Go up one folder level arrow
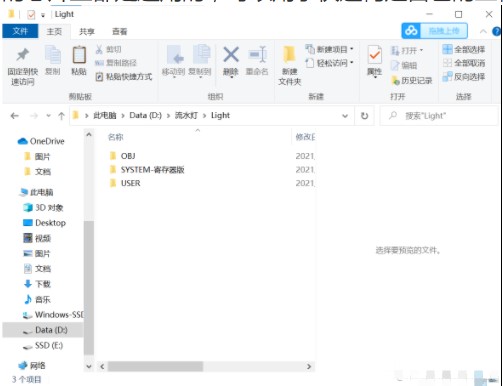This screenshot has height=386, width=503. click(x=61, y=116)
